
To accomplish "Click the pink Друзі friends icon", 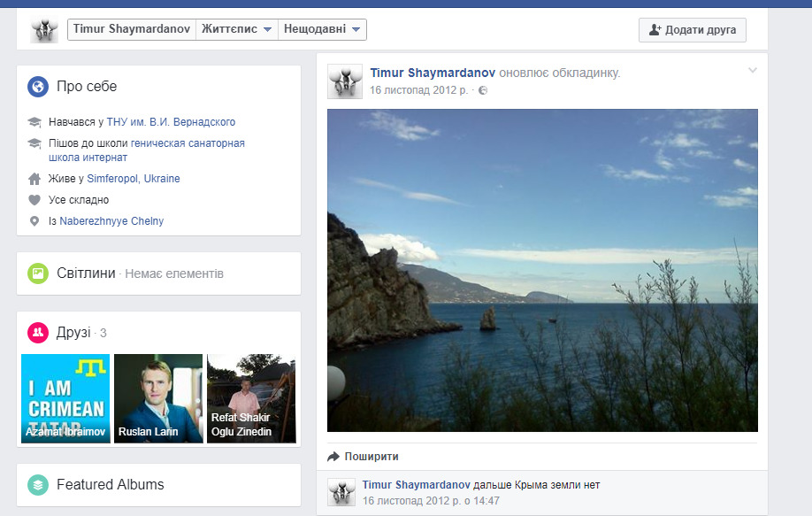I will coord(38,333).
